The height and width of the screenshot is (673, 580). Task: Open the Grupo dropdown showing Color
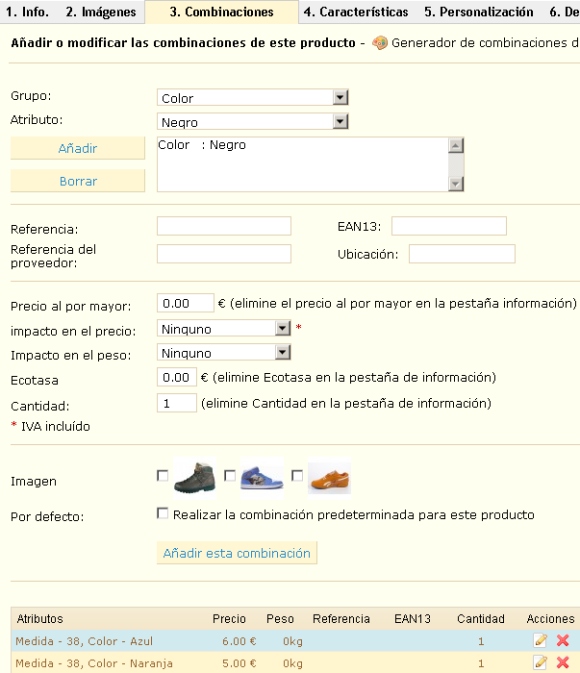click(253, 98)
